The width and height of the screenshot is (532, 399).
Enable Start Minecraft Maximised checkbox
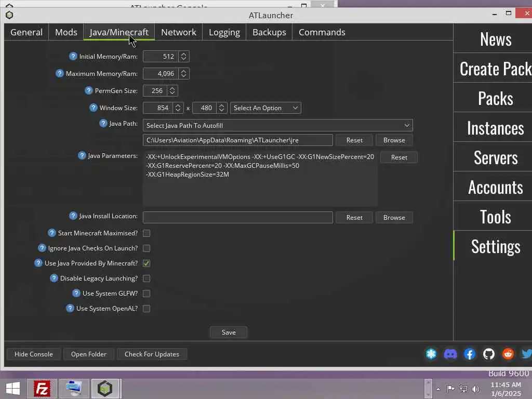(x=147, y=233)
